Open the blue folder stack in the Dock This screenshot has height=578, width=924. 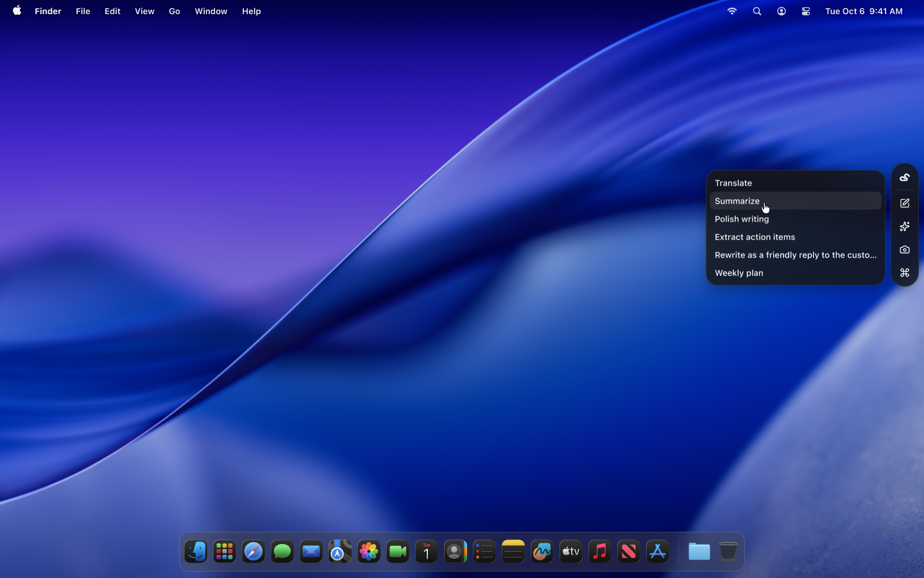tap(699, 552)
